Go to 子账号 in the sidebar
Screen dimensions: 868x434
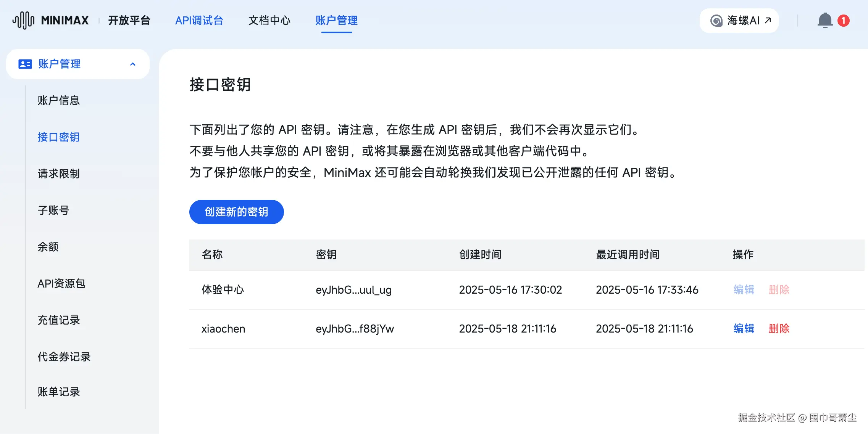(x=53, y=210)
